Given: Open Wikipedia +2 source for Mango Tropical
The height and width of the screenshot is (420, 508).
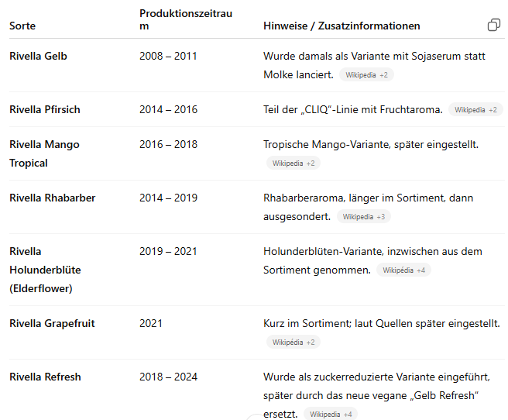Looking at the screenshot, I should tap(293, 164).
